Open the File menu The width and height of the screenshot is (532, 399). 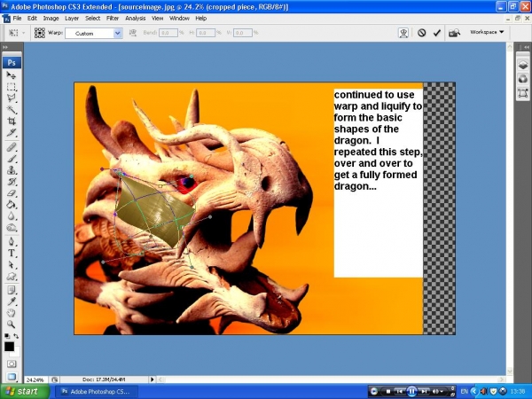coord(17,19)
